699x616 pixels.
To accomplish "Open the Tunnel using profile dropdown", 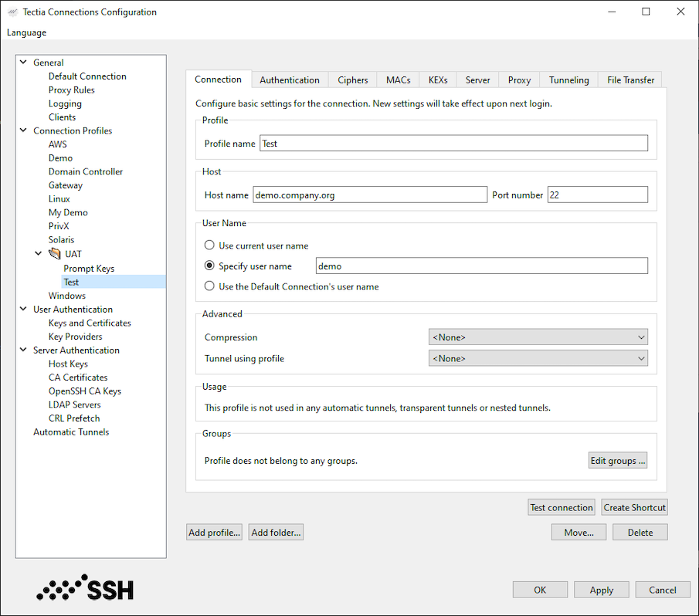I will coord(641,357).
